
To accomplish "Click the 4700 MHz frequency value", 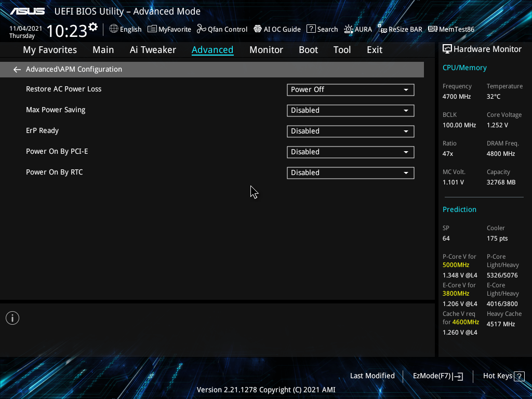I will (x=456, y=97).
